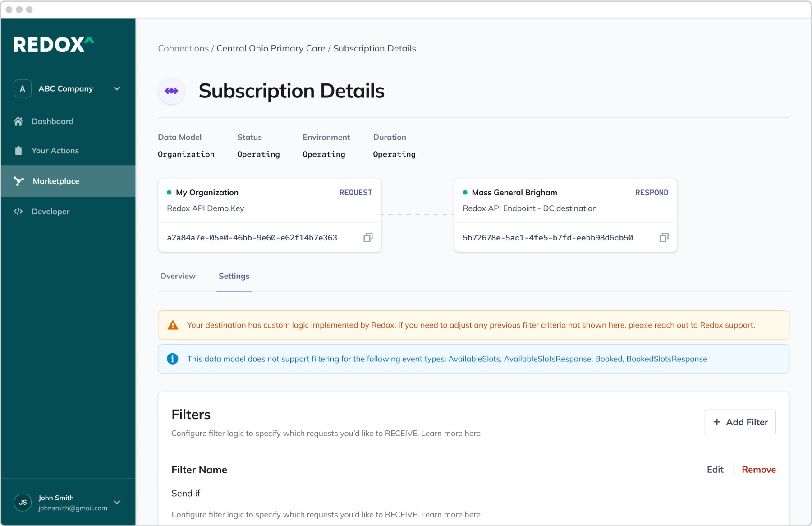This screenshot has height=526, width=812.
Task: Click the Organization data model value
Action: [x=186, y=154]
